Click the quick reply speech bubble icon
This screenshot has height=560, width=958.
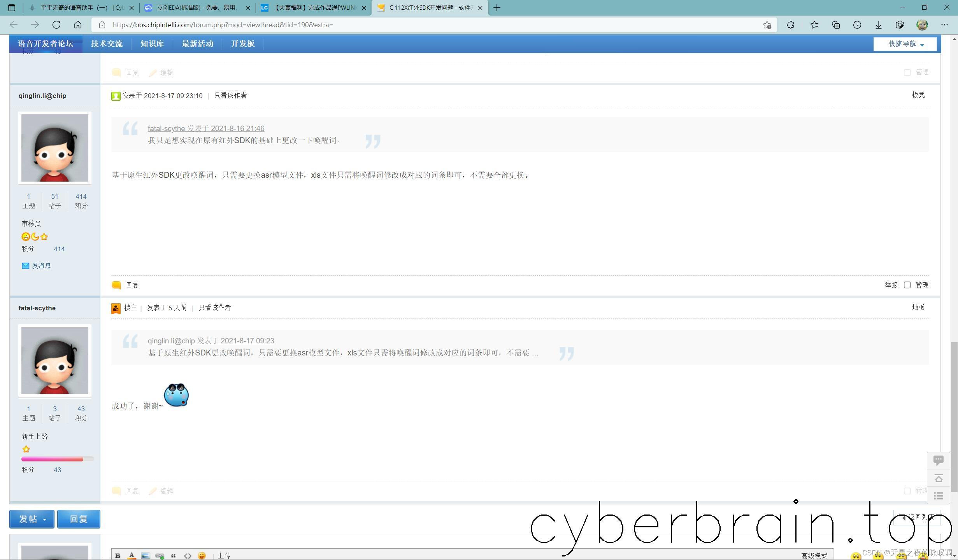938,460
